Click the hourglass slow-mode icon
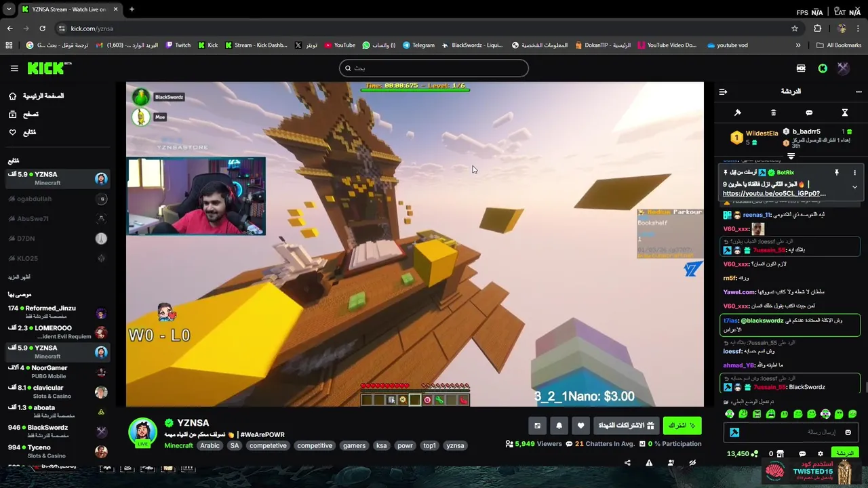 tap(845, 113)
